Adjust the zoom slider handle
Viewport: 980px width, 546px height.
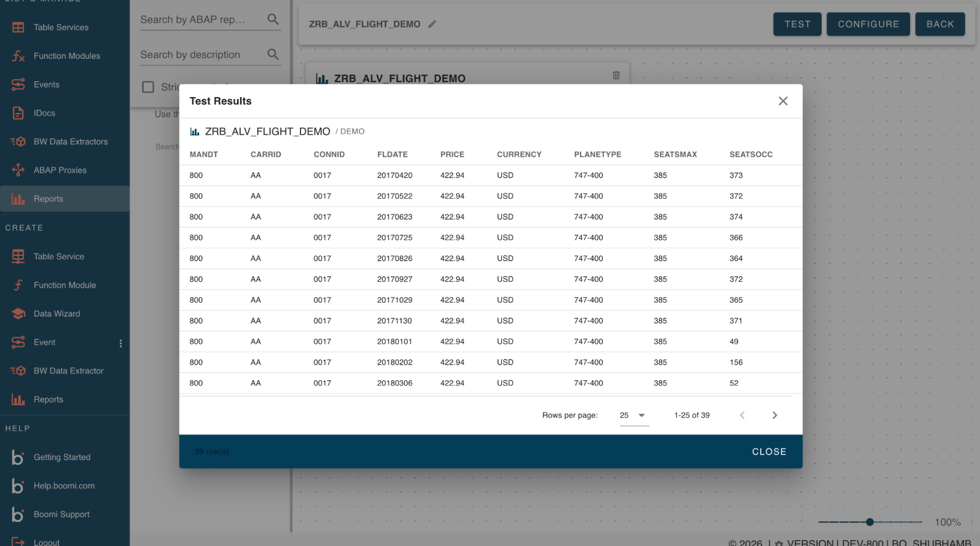870,522
